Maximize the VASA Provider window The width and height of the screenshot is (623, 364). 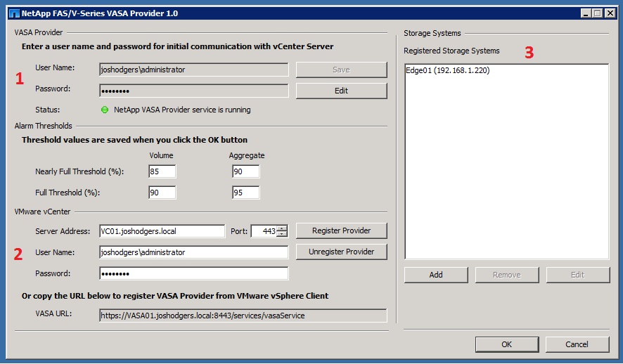(598, 13)
